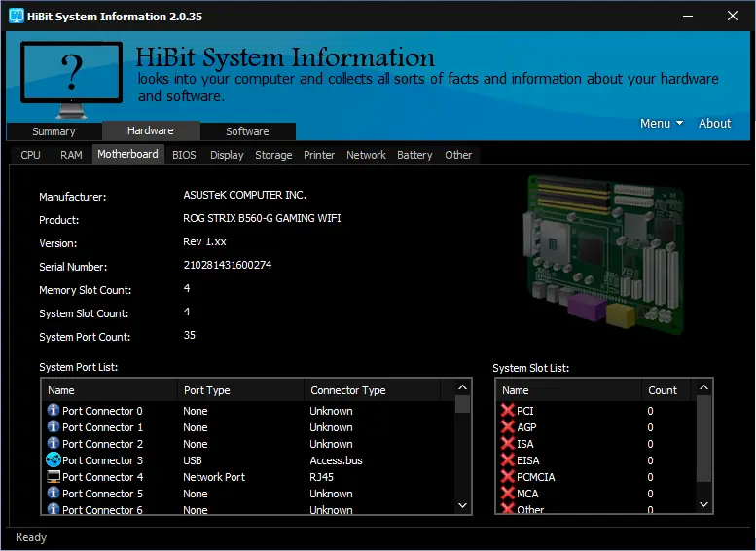This screenshot has height=551, width=756.
Task: Click the red X icon next to PCMCIA
Action: click(x=507, y=476)
